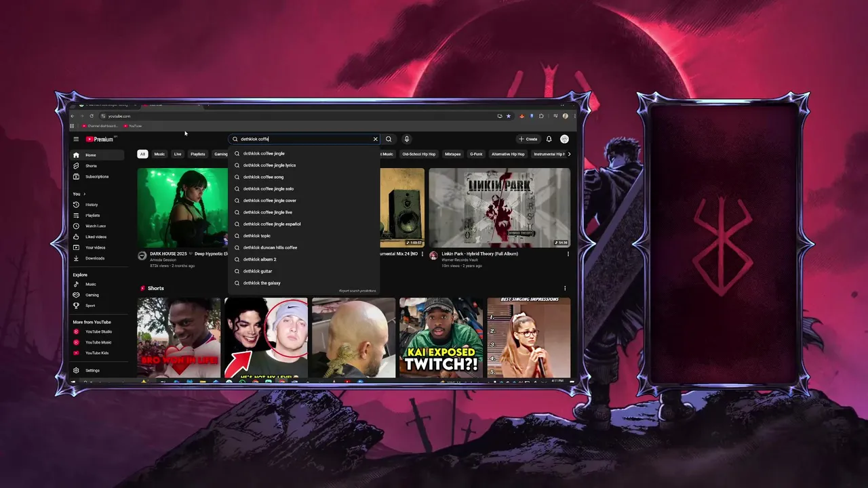Open options menu for Shorts shelf
Image resolution: width=868 pixels, height=488 pixels.
(x=565, y=288)
